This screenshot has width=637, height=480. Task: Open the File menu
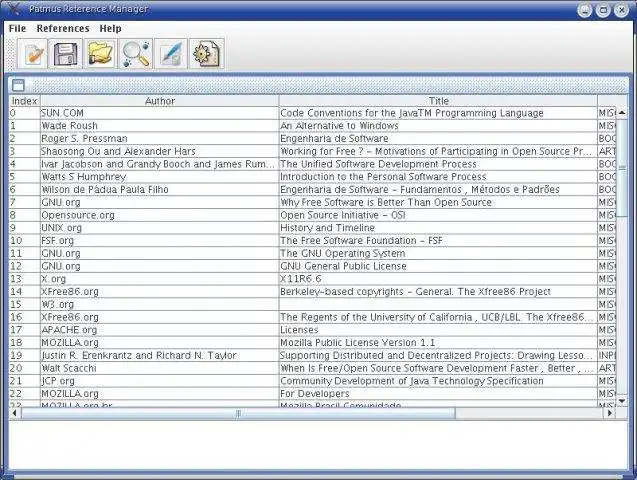[x=17, y=28]
